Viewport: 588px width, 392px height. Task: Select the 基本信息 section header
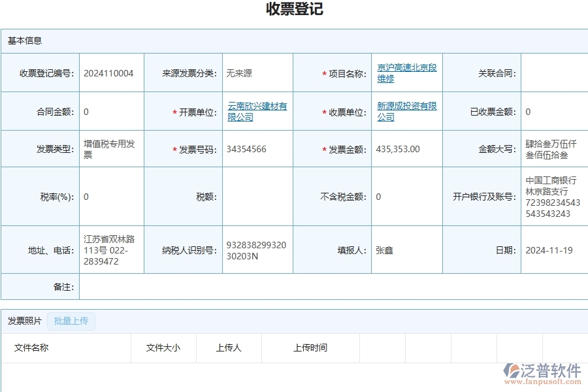24,41
